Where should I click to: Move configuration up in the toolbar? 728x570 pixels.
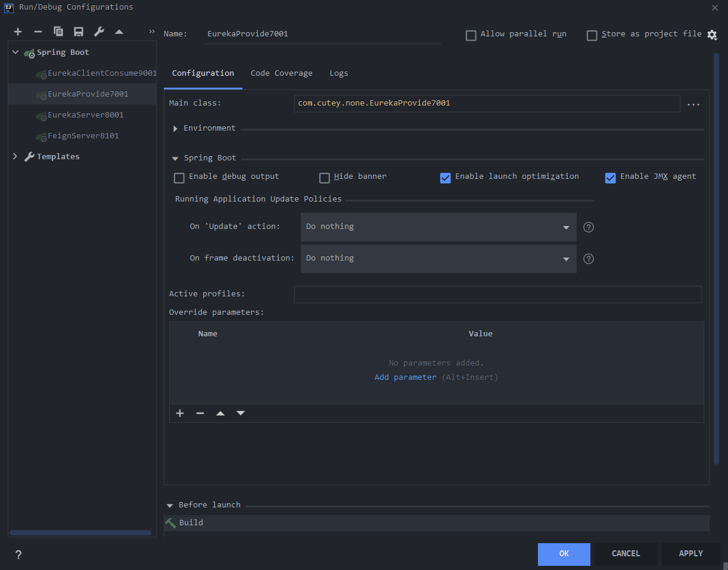pos(119,32)
